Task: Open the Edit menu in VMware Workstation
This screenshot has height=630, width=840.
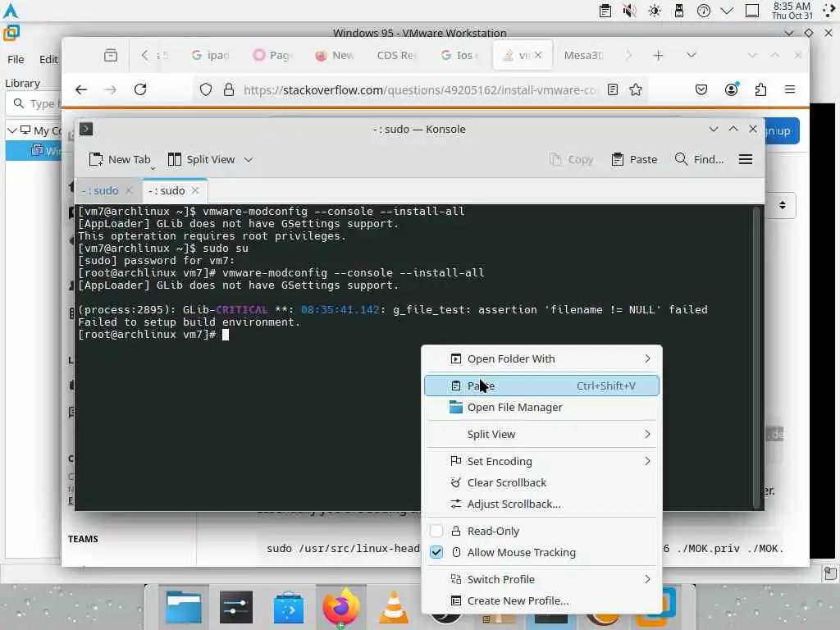Action: tap(48, 59)
